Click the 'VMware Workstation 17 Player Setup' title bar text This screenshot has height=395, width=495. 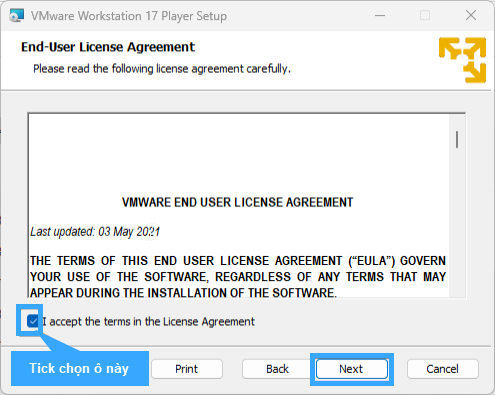coord(129,16)
